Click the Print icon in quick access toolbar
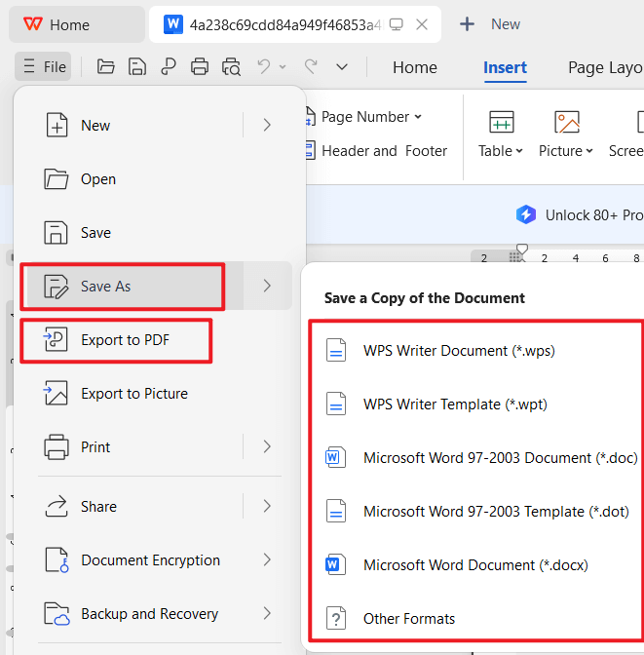The width and height of the screenshot is (644, 655). pyautogui.click(x=200, y=67)
